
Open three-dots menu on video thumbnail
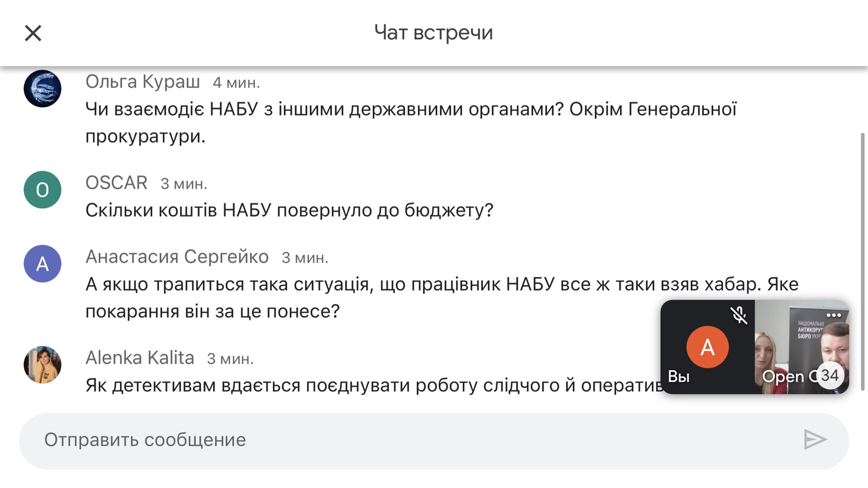click(834, 315)
